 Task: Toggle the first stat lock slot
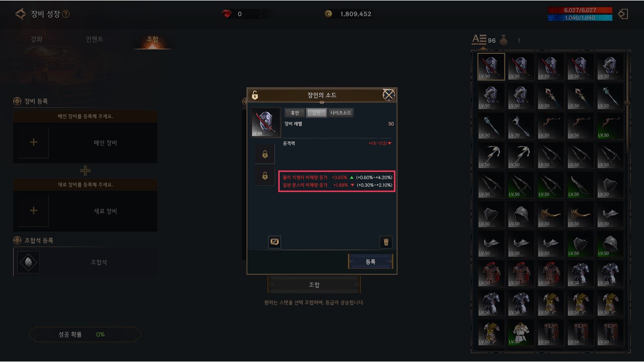pyautogui.click(x=265, y=155)
